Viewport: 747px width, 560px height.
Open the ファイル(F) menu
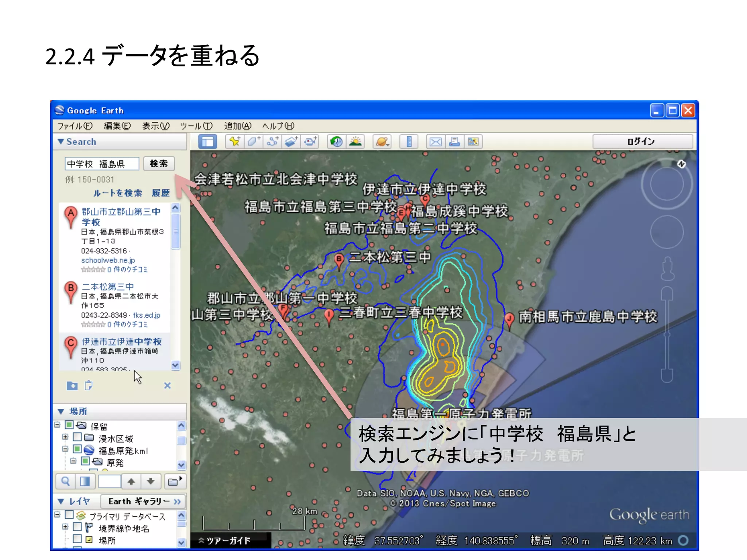[75, 126]
